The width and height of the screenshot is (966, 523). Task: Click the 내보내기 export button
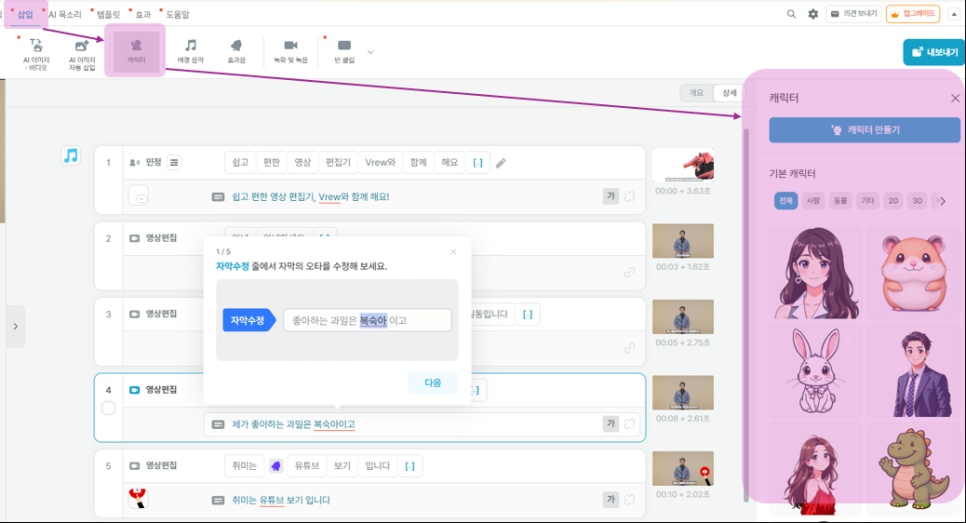pos(934,52)
